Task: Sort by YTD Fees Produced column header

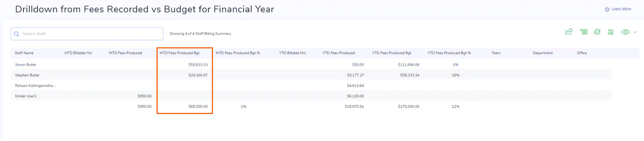Action: [x=338, y=53]
